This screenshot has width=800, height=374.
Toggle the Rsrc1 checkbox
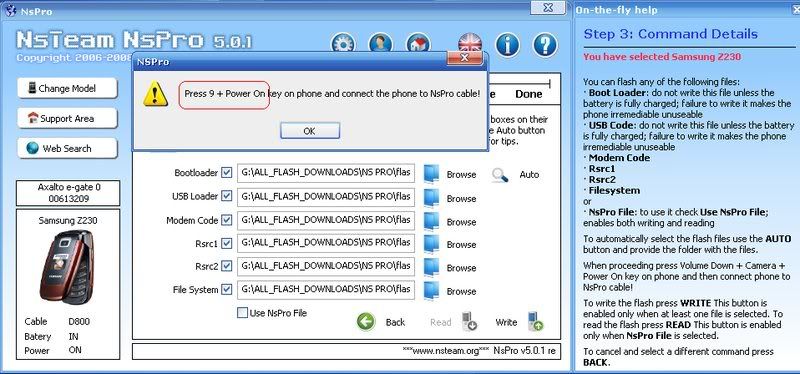tap(227, 244)
